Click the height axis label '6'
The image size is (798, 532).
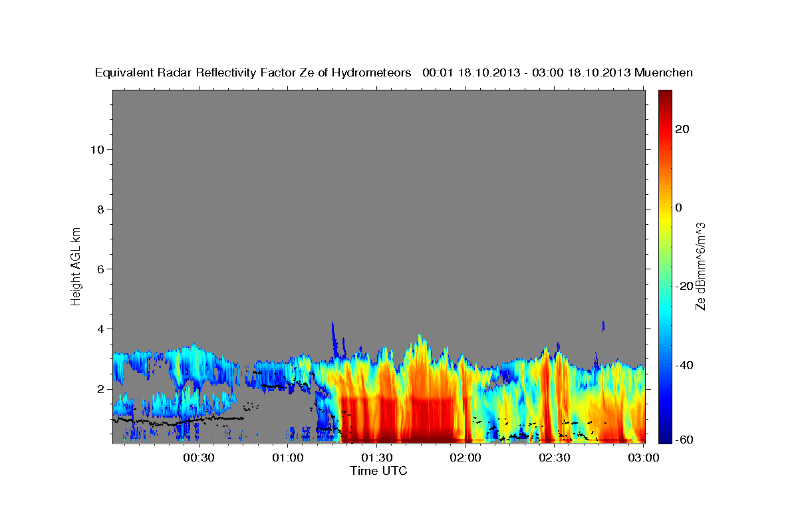click(x=100, y=269)
